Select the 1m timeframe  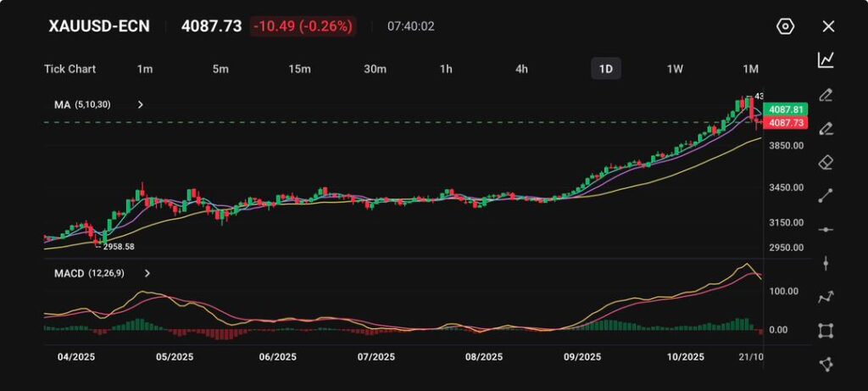coord(145,69)
